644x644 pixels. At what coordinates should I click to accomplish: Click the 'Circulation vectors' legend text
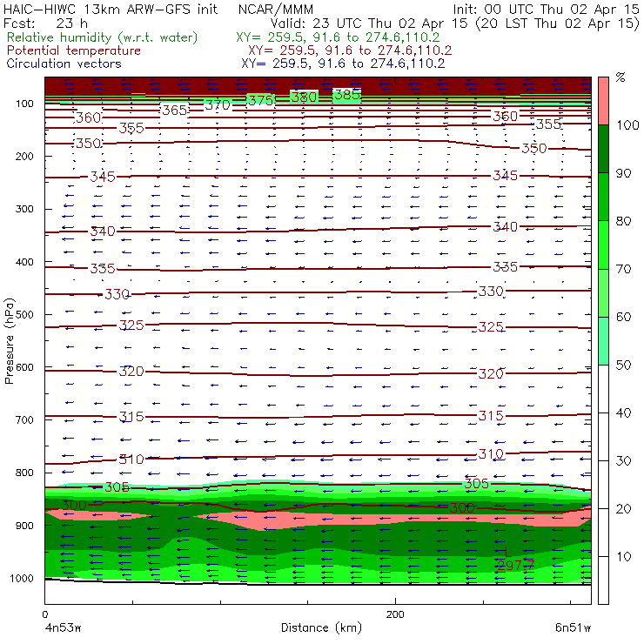pyautogui.click(x=64, y=64)
